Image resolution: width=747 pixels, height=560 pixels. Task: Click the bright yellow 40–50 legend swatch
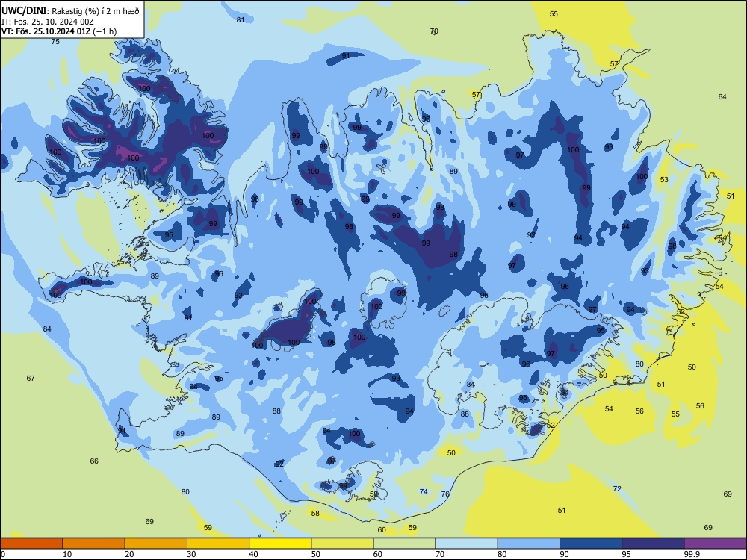280,544
